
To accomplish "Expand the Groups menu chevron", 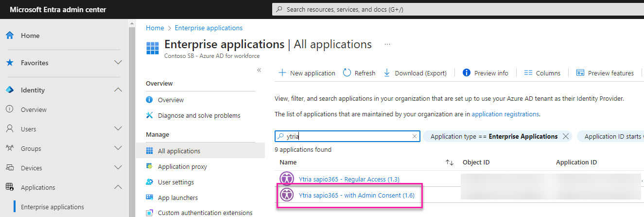I will (118, 148).
